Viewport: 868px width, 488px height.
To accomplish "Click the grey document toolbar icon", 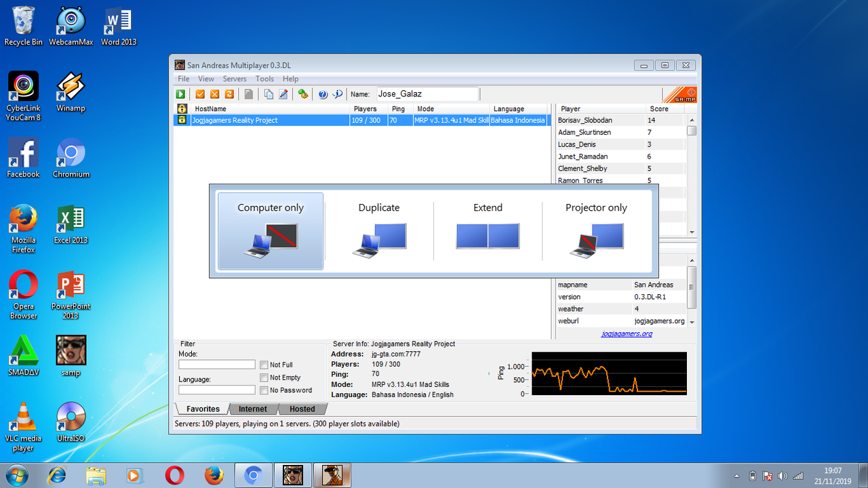I will [x=249, y=94].
